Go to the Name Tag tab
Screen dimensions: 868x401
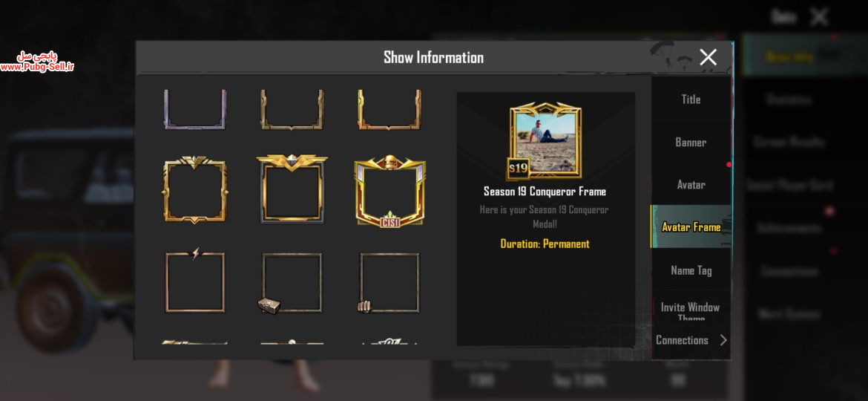691,270
